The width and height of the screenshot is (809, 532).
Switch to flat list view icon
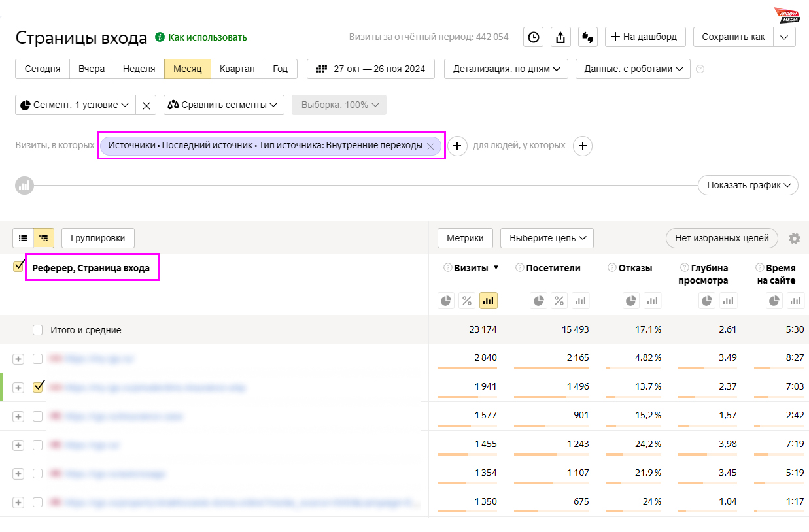[23, 239]
